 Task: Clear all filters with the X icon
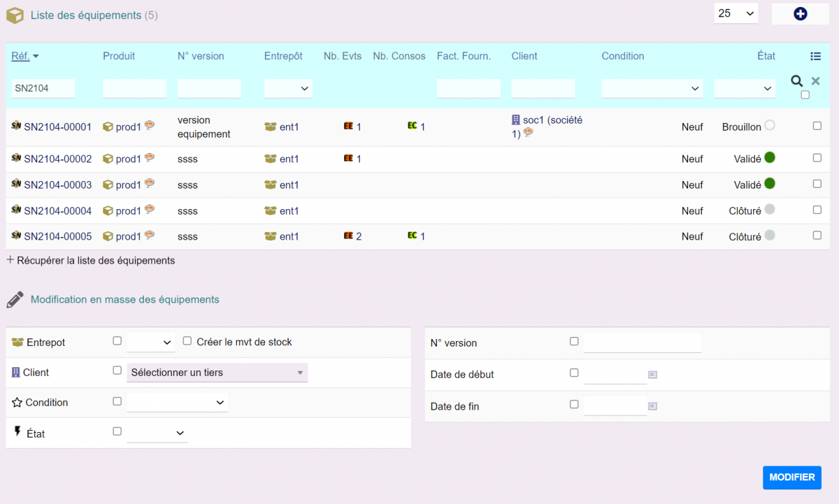click(815, 80)
